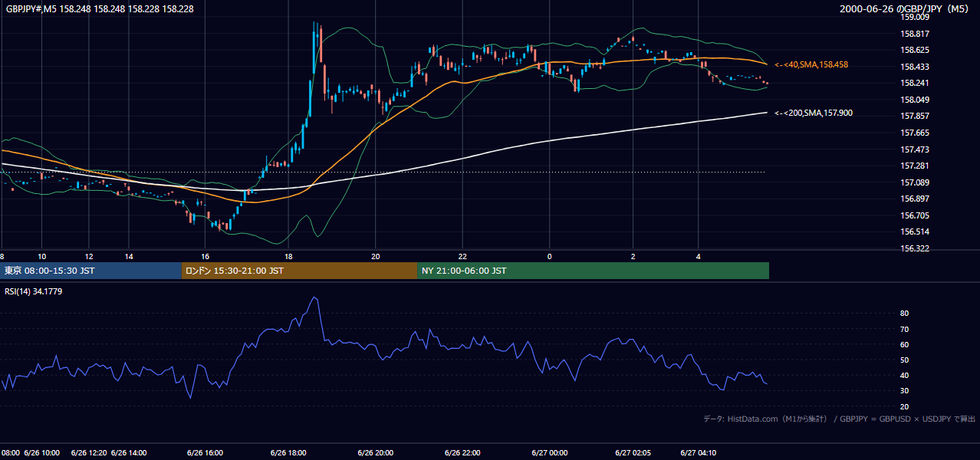980x460 pixels.
Task: Click price axis value 157.665
Action: tap(915, 133)
